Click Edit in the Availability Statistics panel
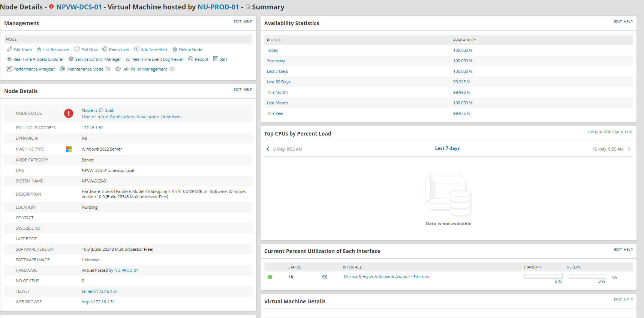 (618, 22)
